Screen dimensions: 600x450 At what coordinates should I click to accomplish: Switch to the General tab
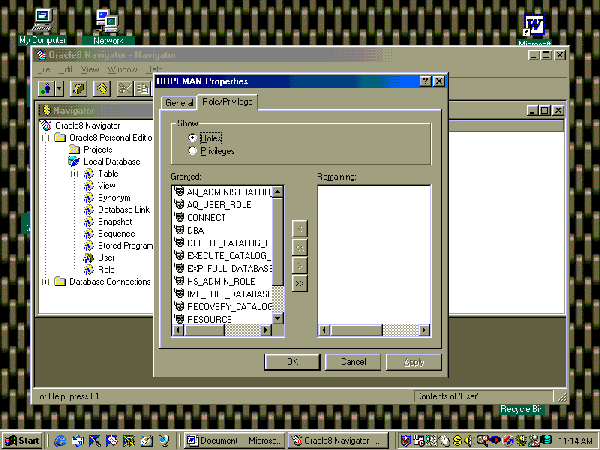[179, 103]
